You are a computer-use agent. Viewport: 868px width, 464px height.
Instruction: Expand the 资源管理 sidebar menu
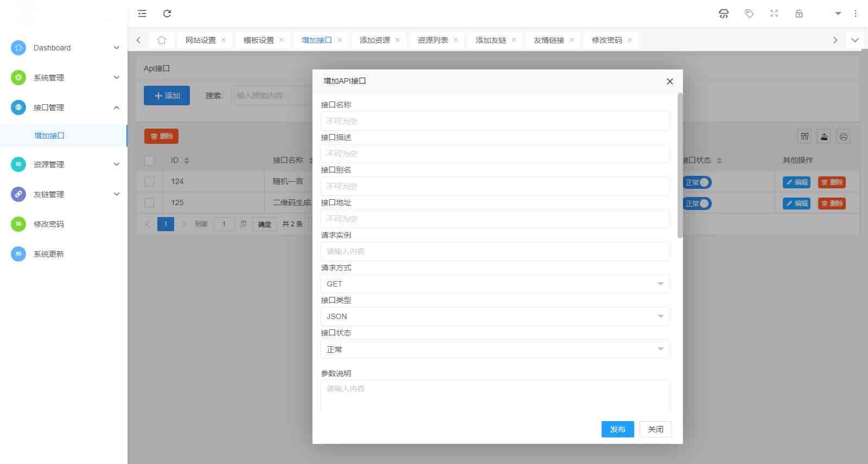(65, 164)
